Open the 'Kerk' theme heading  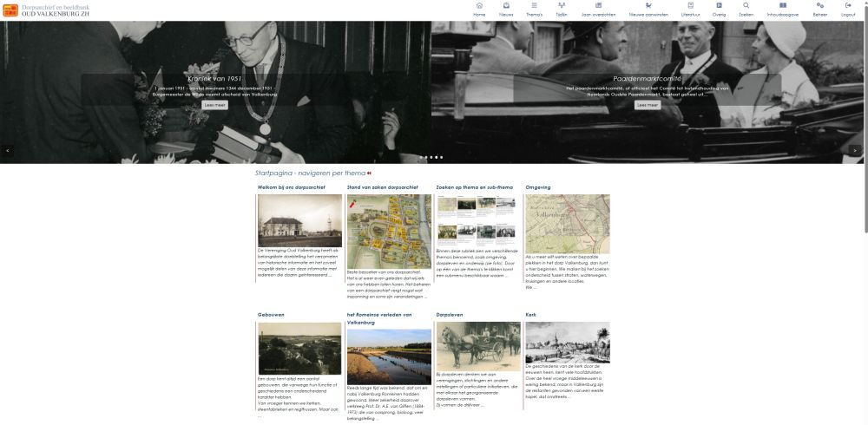(x=530, y=315)
